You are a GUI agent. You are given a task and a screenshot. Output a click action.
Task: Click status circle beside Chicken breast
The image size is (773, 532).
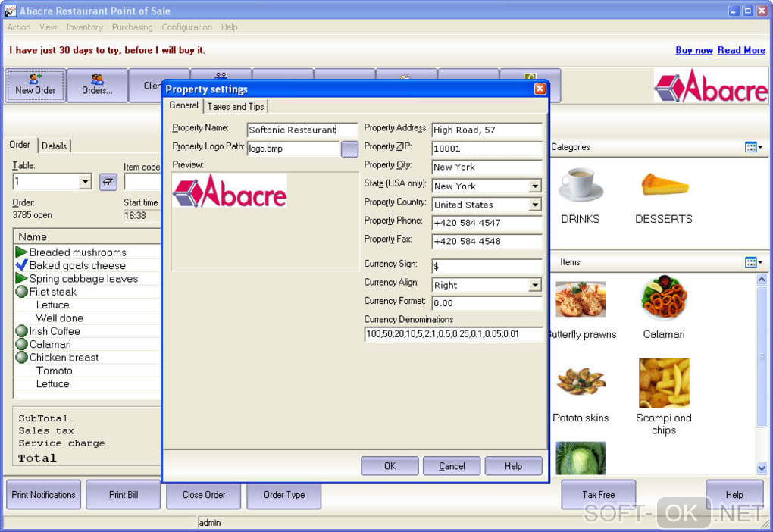[21, 358]
